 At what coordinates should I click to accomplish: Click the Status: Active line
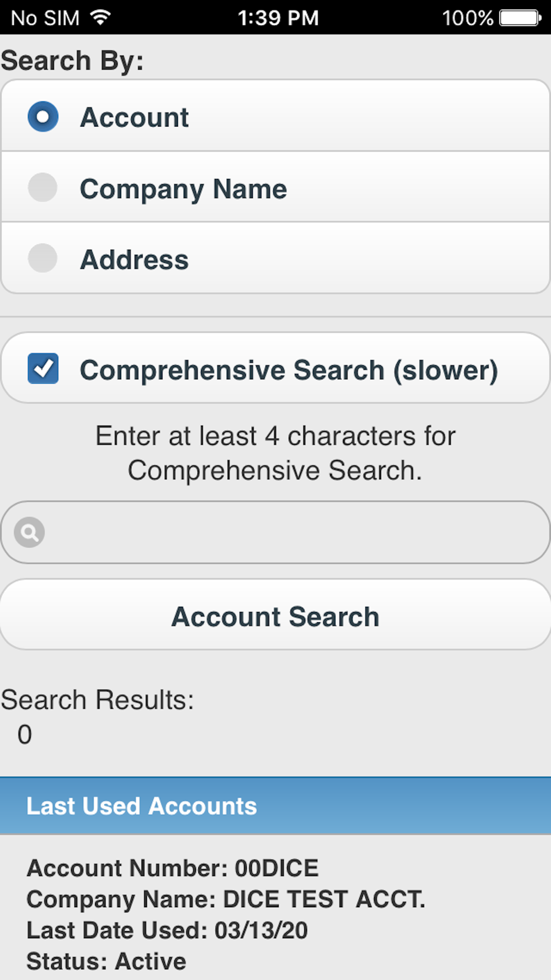[106, 961]
